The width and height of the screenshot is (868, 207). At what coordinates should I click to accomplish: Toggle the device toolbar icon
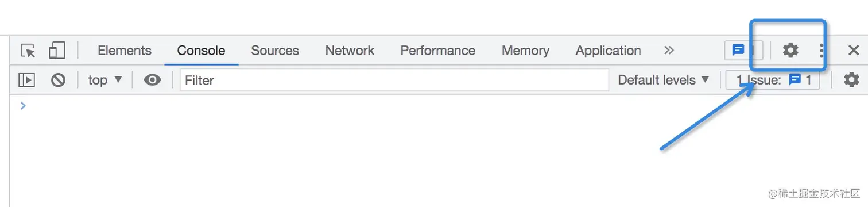(57, 51)
